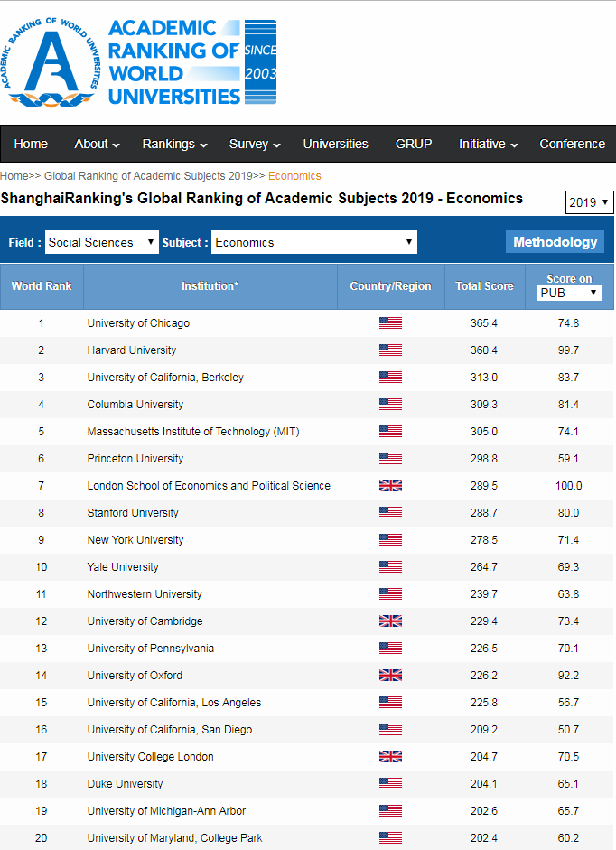Click the ARWU circular logo
The width and height of the screenshot is (616, 850).
coord(50,62)
